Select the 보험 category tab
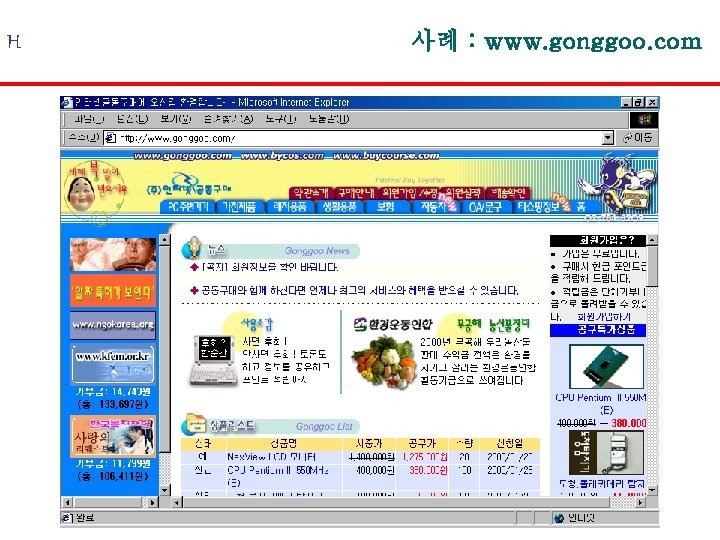The image size is (720, 540). point(386,207)
